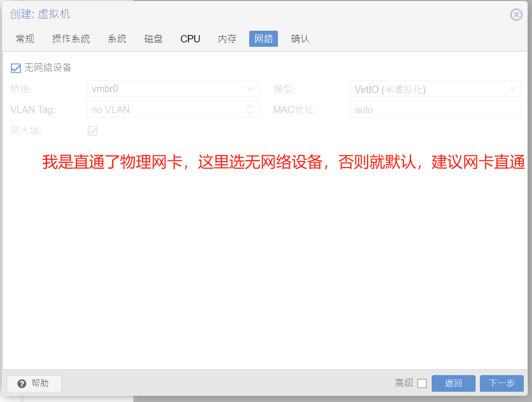
Task: Switch to the 常规 tab
Action: point(25,39)
